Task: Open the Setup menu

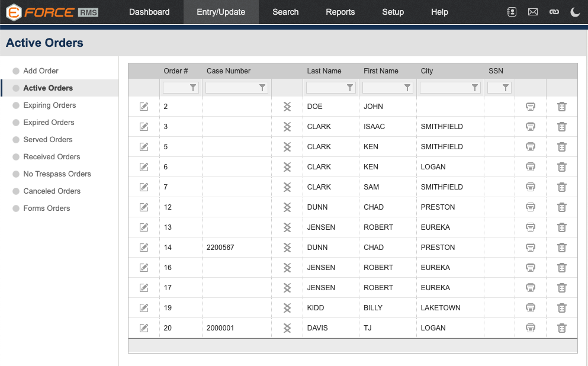Action: [x=393, y=12]
